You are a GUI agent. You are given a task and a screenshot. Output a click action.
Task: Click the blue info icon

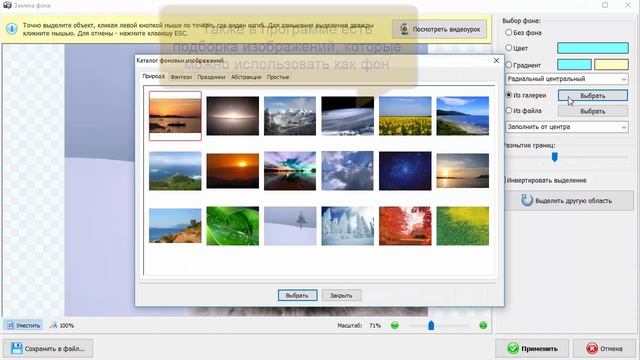point(12,29)
